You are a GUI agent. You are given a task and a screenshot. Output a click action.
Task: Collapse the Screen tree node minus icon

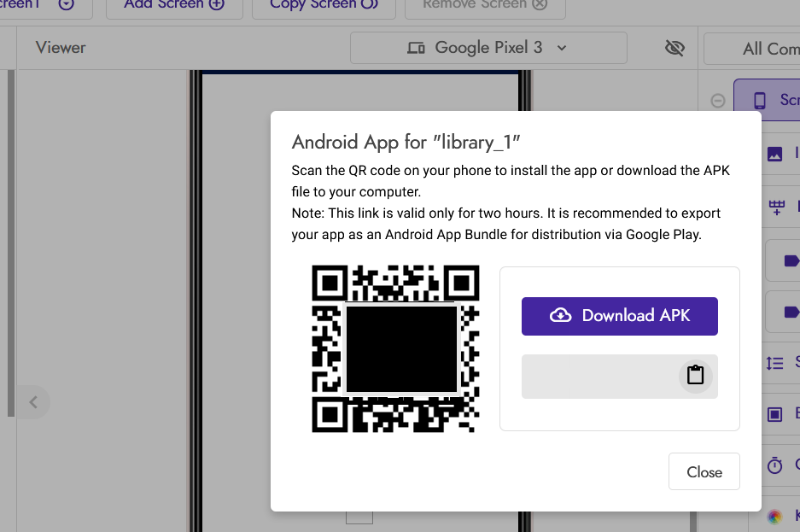coord(718,101)
